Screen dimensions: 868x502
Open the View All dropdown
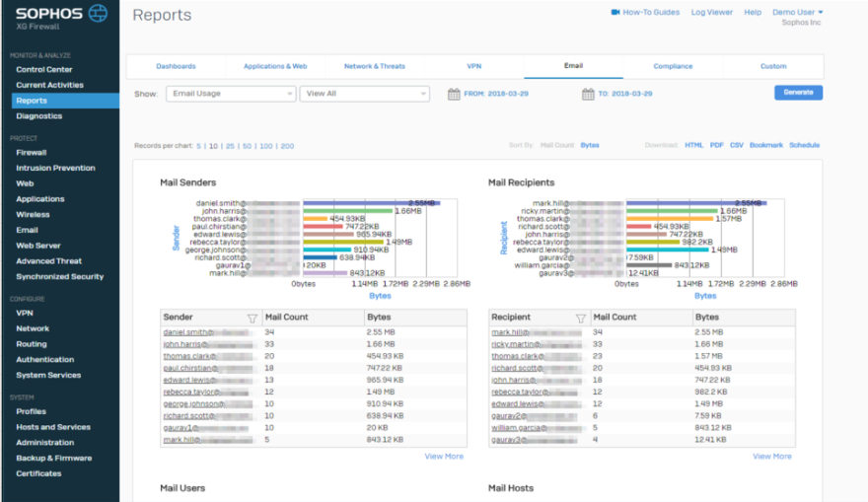pyautogui.click(x=364, y=94)
